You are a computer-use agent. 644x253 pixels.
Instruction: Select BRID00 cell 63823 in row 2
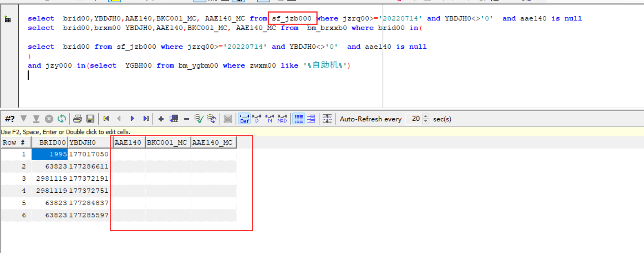50,166
